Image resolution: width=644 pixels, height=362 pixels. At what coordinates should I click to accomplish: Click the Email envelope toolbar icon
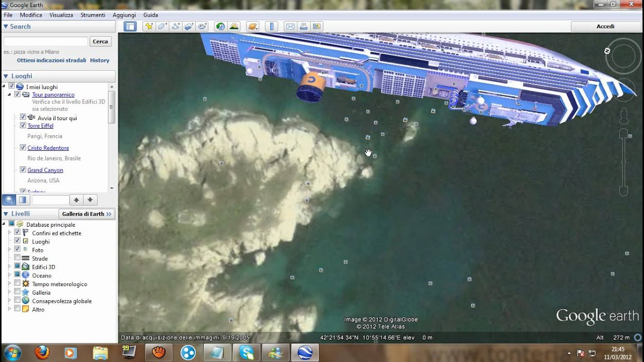290,27
